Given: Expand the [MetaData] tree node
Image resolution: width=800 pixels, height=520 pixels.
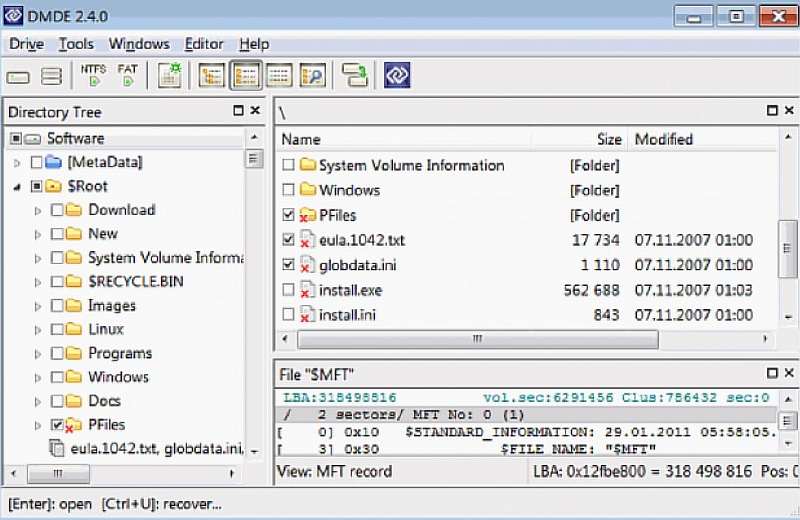Looking at the screenshot, I should tap(17, 163).
